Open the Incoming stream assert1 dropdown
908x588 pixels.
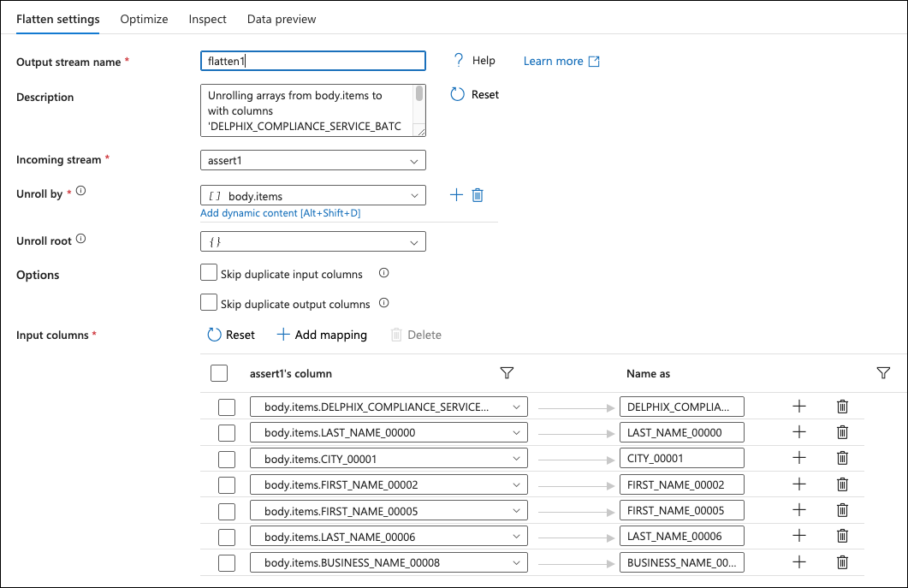coord(312,160)
